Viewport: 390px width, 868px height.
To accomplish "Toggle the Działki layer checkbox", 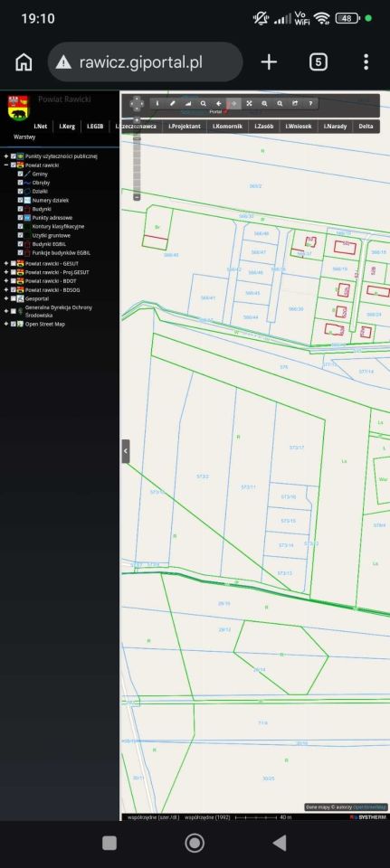I will pyautogui.click(x=21, y=191).
